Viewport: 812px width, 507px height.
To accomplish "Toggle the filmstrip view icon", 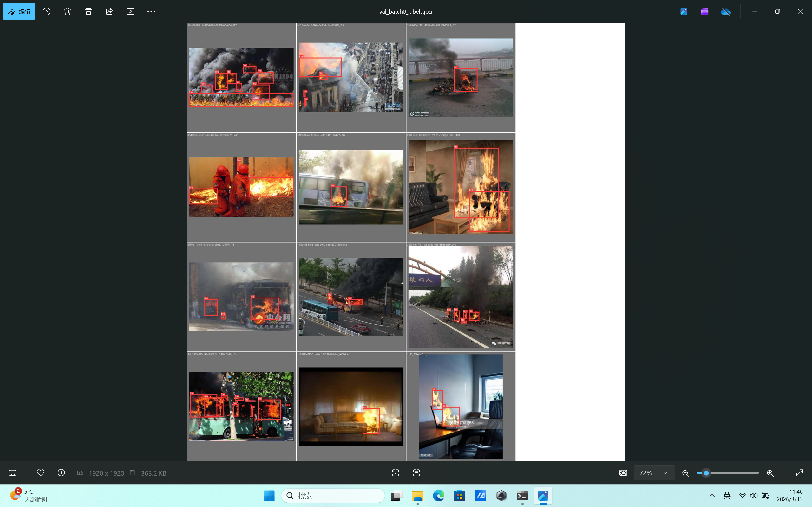I will (12, 473).
